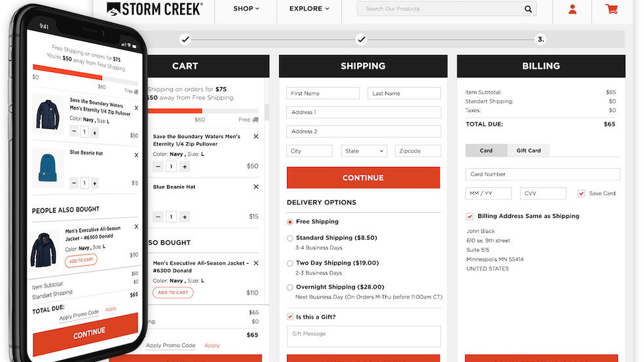Click the CVV field
The height and width of the screenshot is (362, 644).
click(543, 193)
